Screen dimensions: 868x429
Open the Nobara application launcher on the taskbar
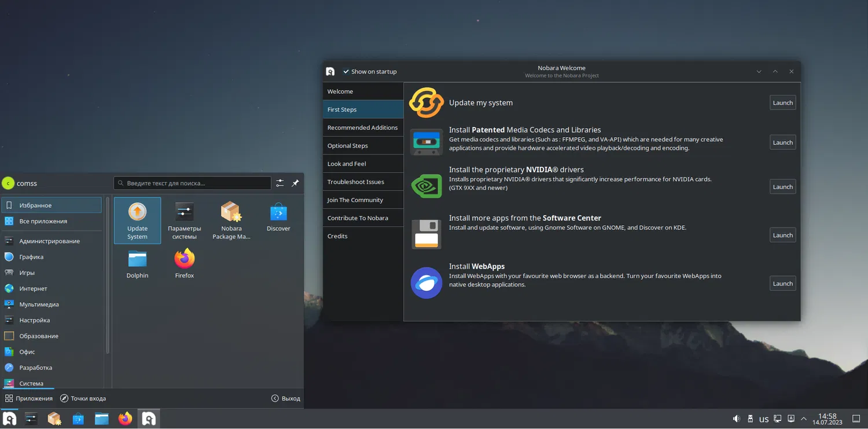[x=9, y=419]
